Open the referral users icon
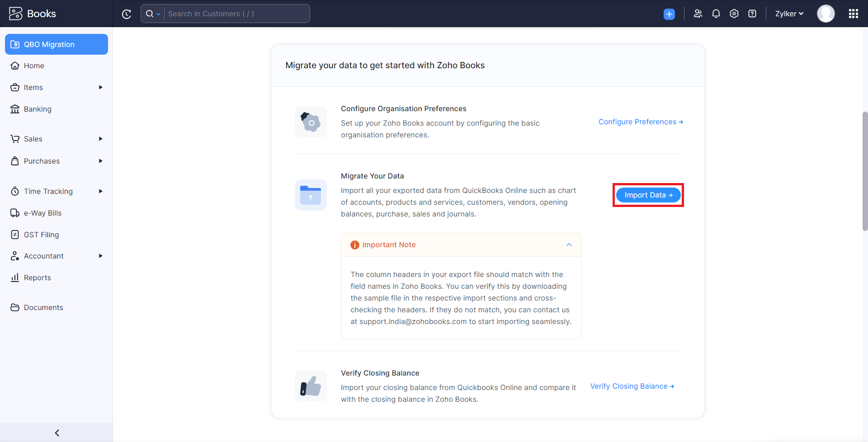This screenshot has height=442, width=868. (698, 14)
